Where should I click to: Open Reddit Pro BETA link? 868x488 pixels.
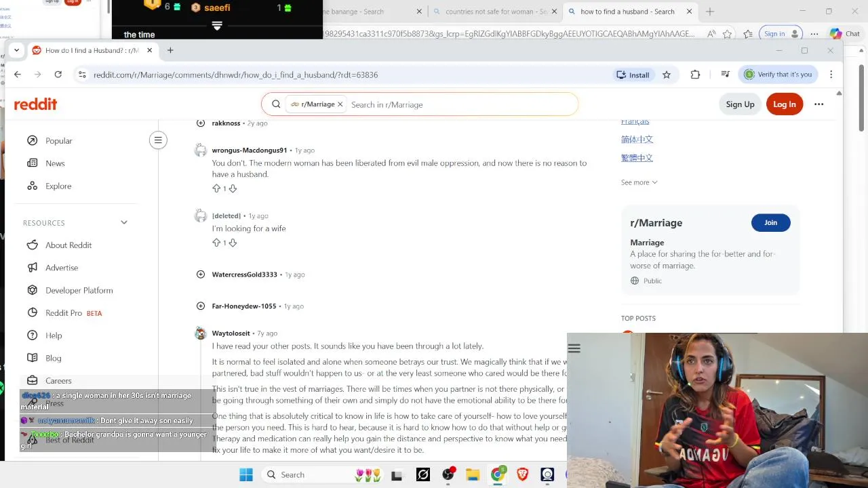pos(73,313)
